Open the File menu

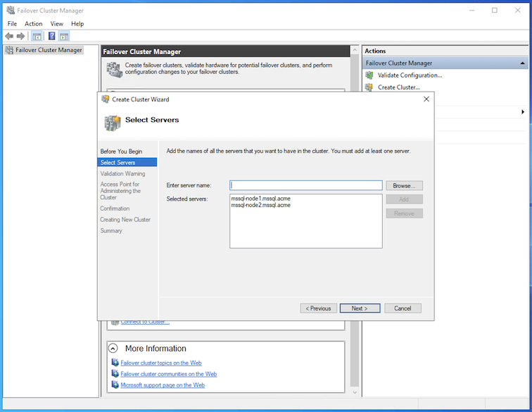pyautogui.click(x=12, y=24)
